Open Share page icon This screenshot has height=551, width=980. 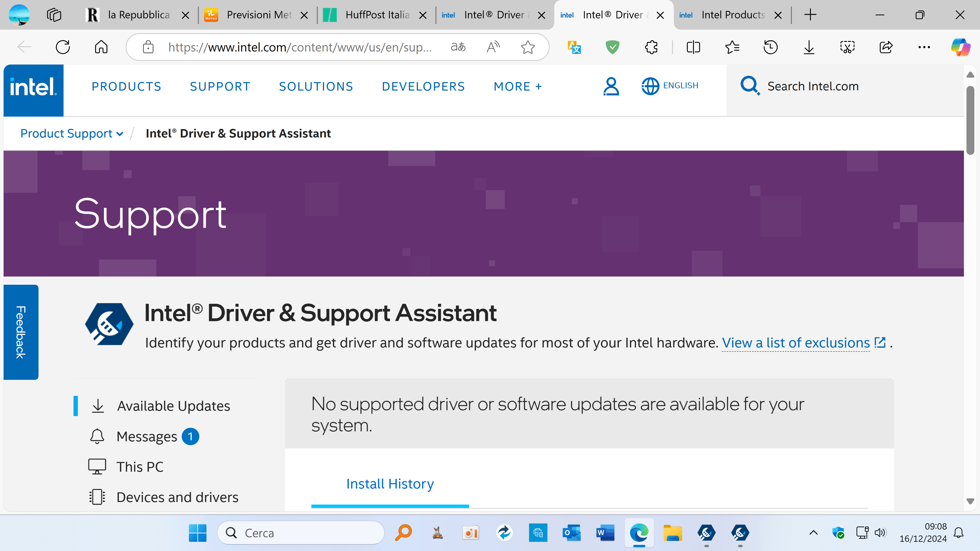coord(886,47)
